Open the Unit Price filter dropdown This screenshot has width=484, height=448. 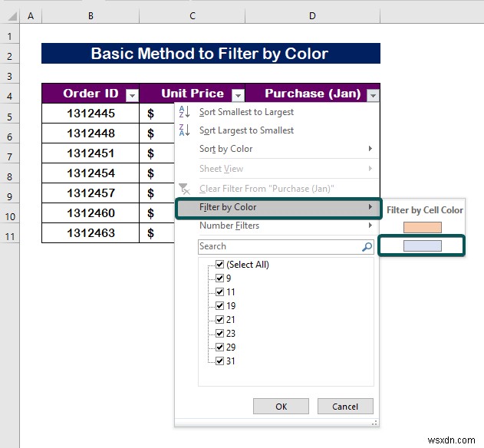[238, 95]
